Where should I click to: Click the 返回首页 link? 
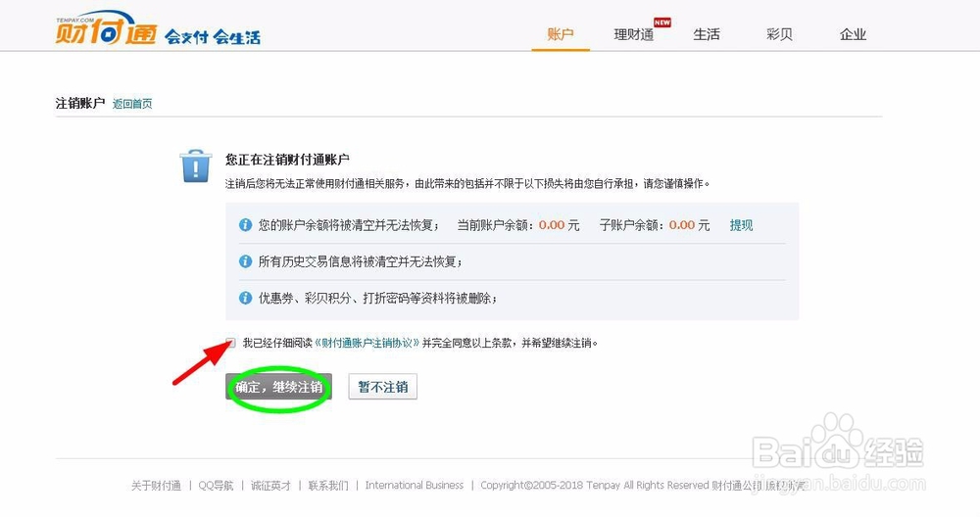pyautogui.click(x=132, y=104)
